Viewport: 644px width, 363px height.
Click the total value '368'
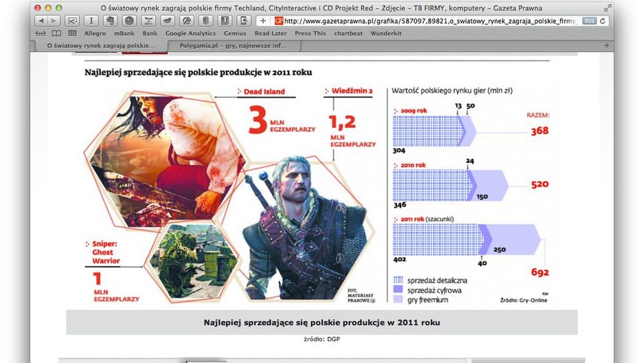point(539,131)
